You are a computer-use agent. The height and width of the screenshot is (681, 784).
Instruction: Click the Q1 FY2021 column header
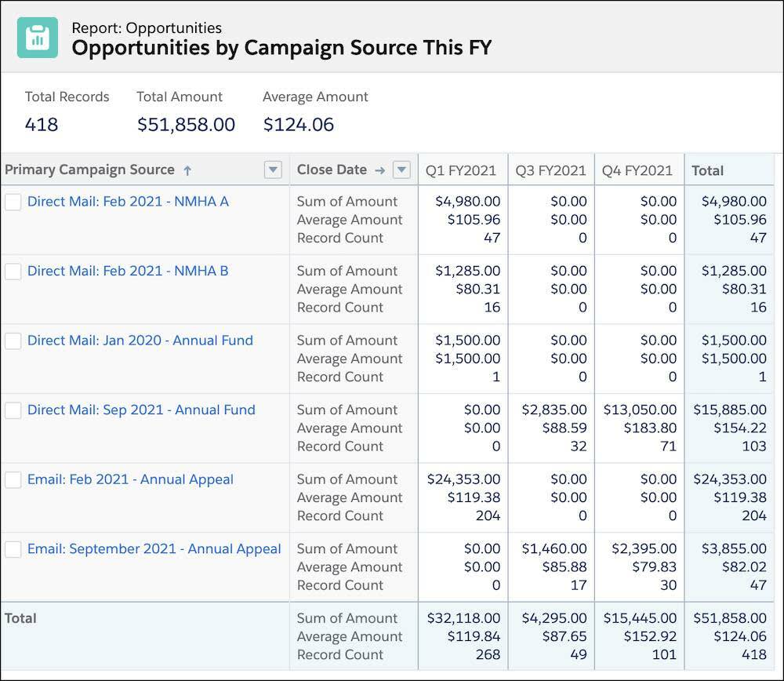[x=462, y=169]
